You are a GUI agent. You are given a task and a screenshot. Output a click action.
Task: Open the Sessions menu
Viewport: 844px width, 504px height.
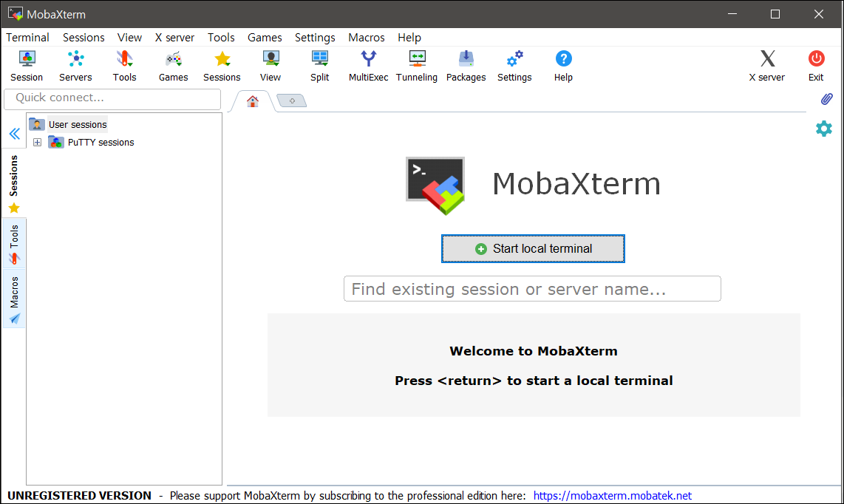point(84,38)
